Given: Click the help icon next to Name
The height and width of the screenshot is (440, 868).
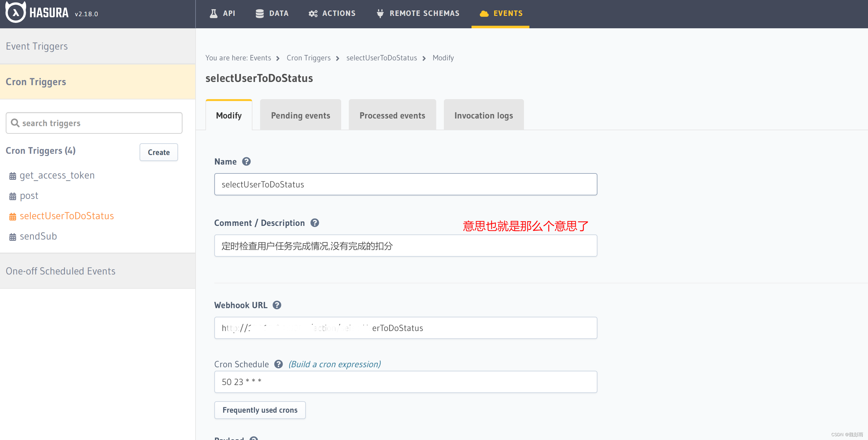Looking at the screenshot, I should point(246,162).
